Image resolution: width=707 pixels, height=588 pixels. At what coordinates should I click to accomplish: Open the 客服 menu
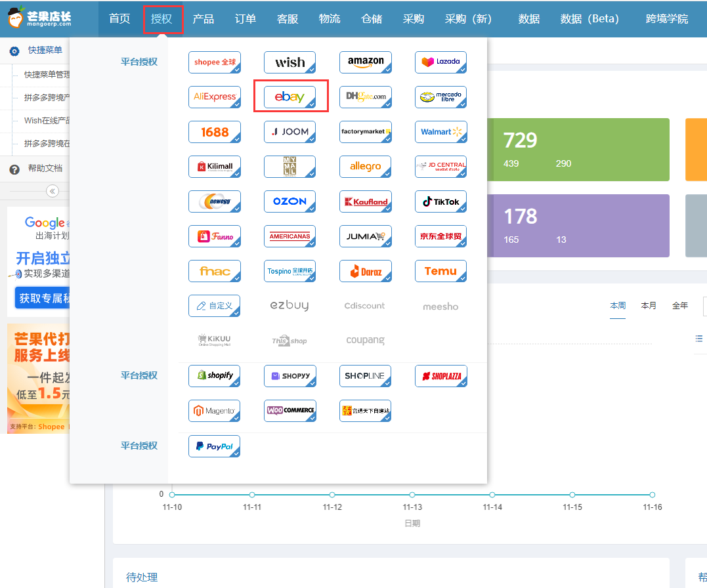click(288, 18)
